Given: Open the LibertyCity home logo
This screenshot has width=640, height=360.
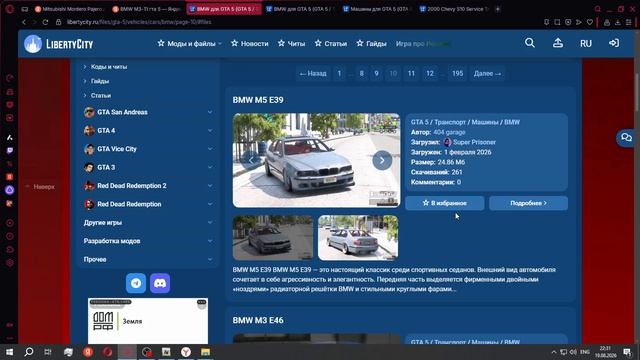Looking at the screenshot, I should coord(59,44).
